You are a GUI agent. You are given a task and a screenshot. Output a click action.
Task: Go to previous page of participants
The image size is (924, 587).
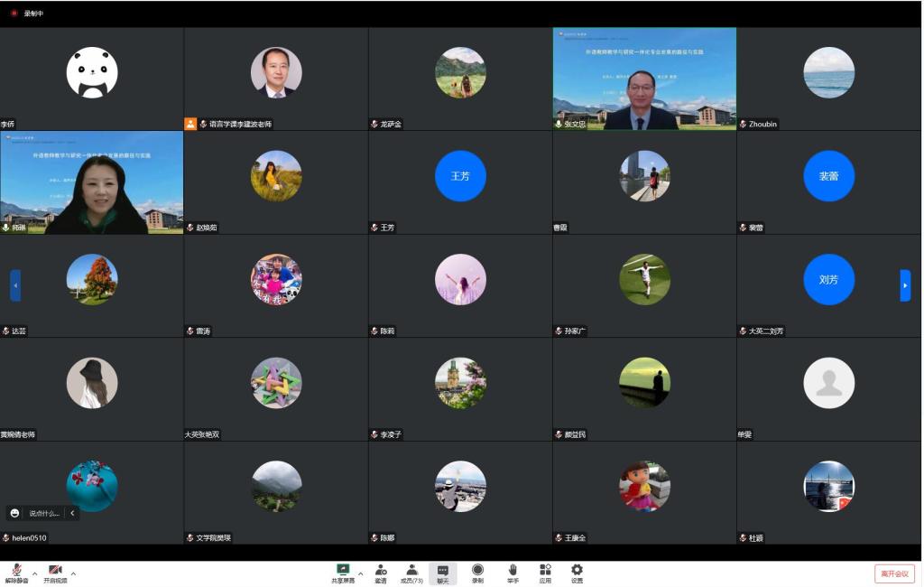pos(15,285)
